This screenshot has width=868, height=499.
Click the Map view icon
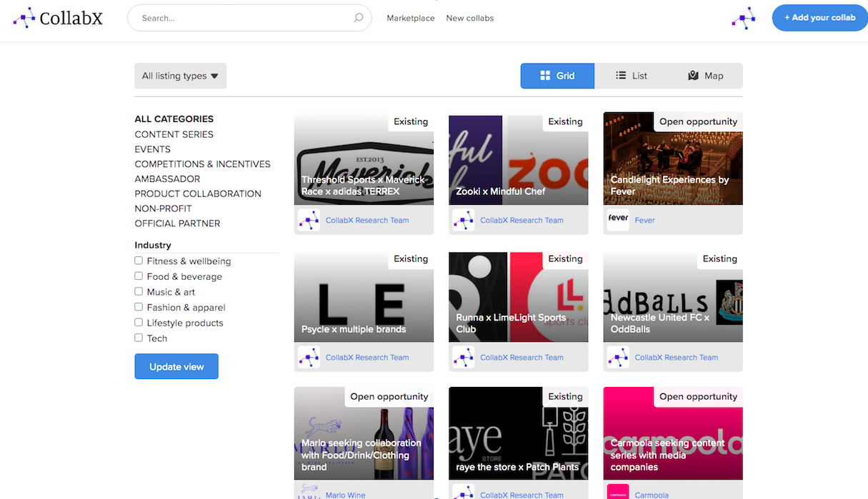tap(693, 76)
